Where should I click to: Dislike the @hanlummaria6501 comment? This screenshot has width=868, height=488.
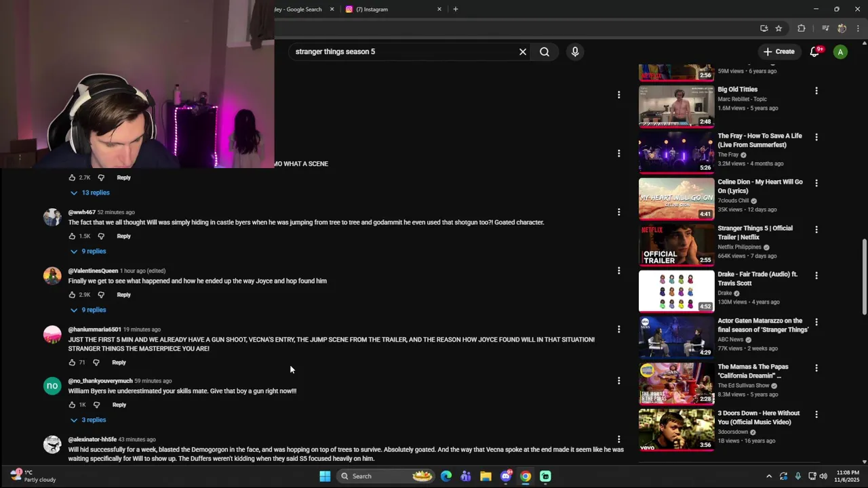(96, 363)
